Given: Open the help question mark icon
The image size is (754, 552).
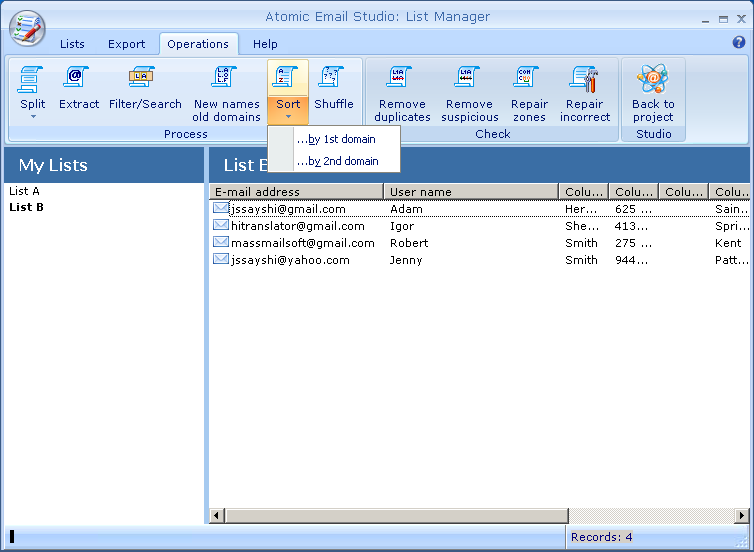Looking at the screenshot, I should [739, 42].
